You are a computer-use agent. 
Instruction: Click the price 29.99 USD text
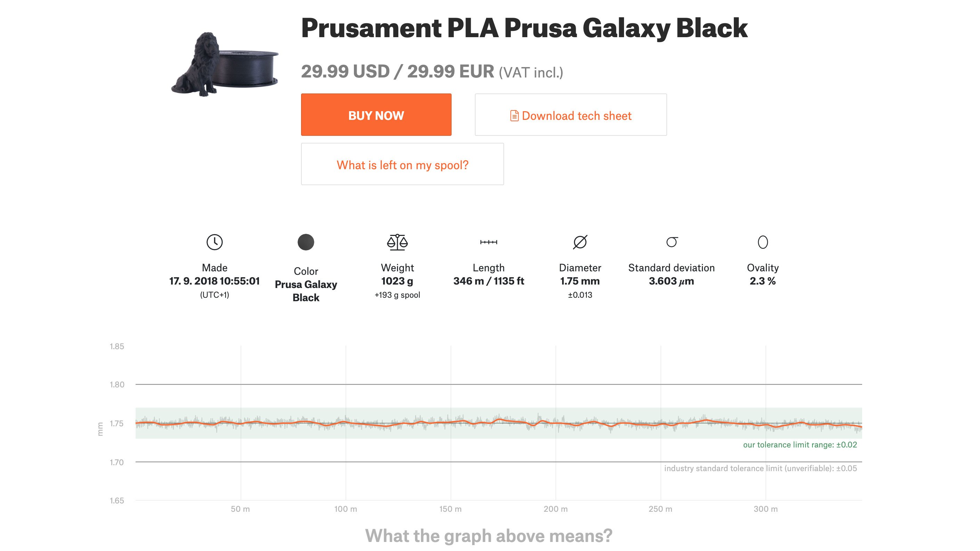[x=343, y=72]
